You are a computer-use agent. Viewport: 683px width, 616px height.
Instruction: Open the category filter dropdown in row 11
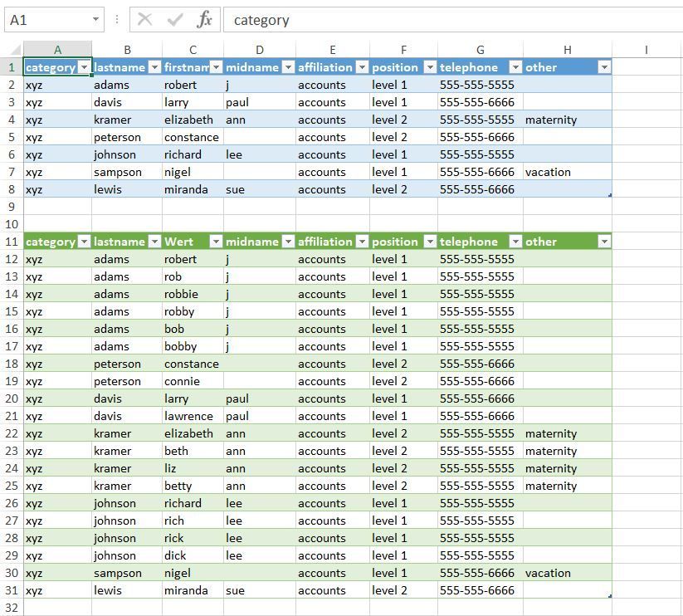tap(85, 242)
